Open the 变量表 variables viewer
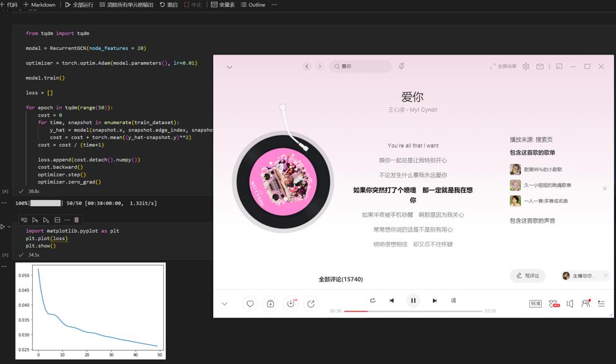The width and height of the screenshot is (616, 364). tap(223, 5)
